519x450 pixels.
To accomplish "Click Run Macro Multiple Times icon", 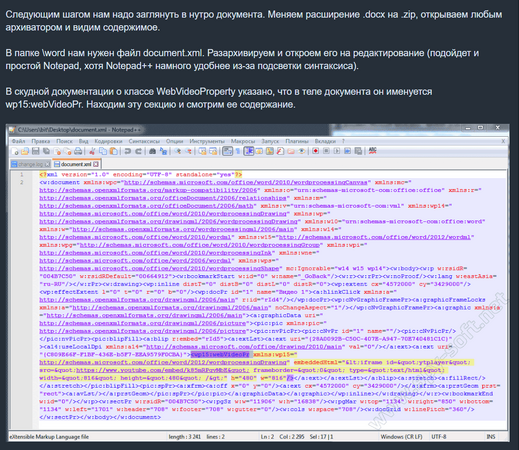I will pyautogui.click(x=347, y=151).
